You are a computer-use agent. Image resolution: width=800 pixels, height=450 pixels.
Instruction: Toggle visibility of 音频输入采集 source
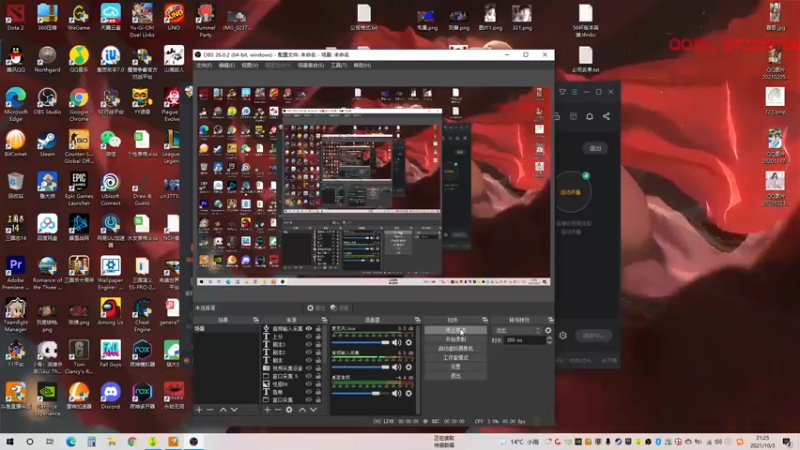click(x=309, y=329)
